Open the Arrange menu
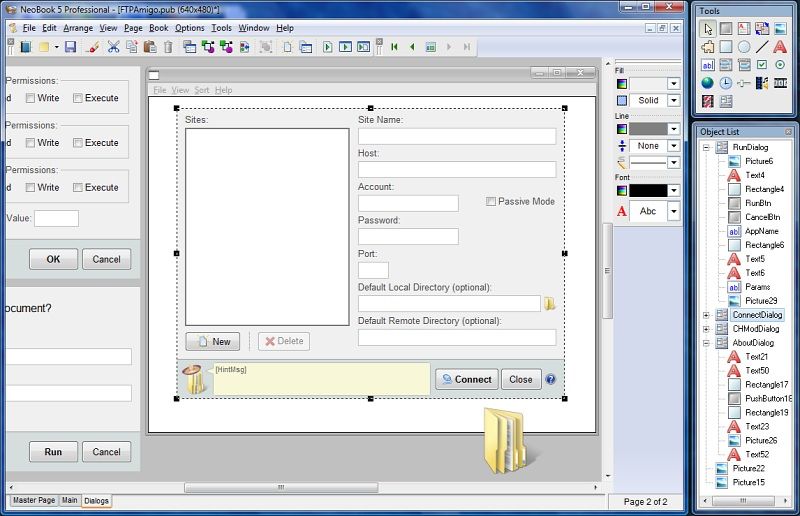This screenshot has width=800, height=516. (x=78, y=28)
